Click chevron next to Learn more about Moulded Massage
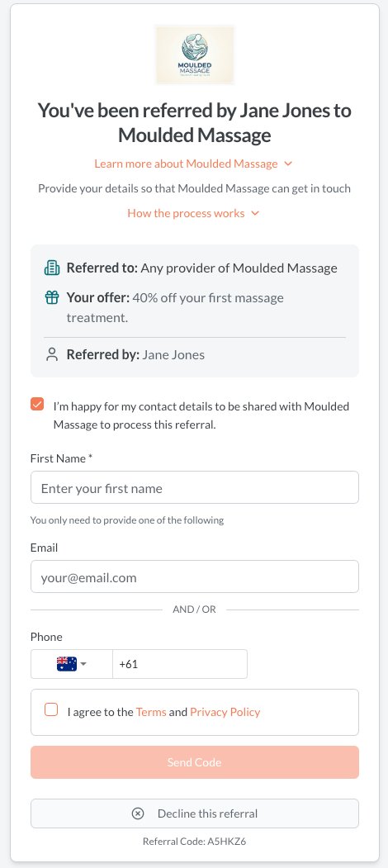Image resolution: width=388 pixels, height=868 pixels. click(288, 164)
